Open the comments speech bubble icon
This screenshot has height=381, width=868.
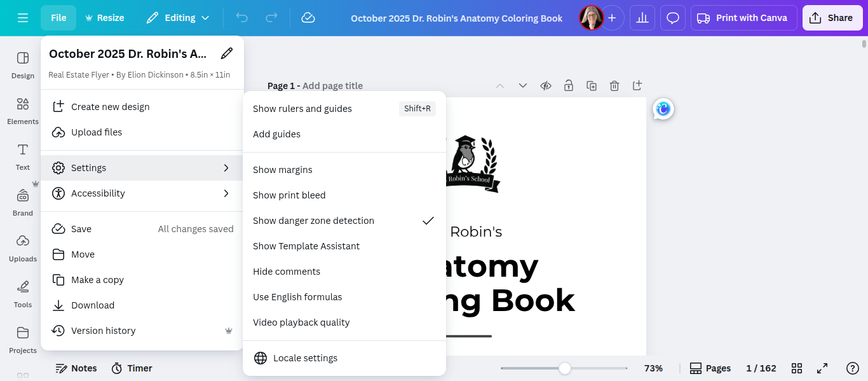(673, 18)
